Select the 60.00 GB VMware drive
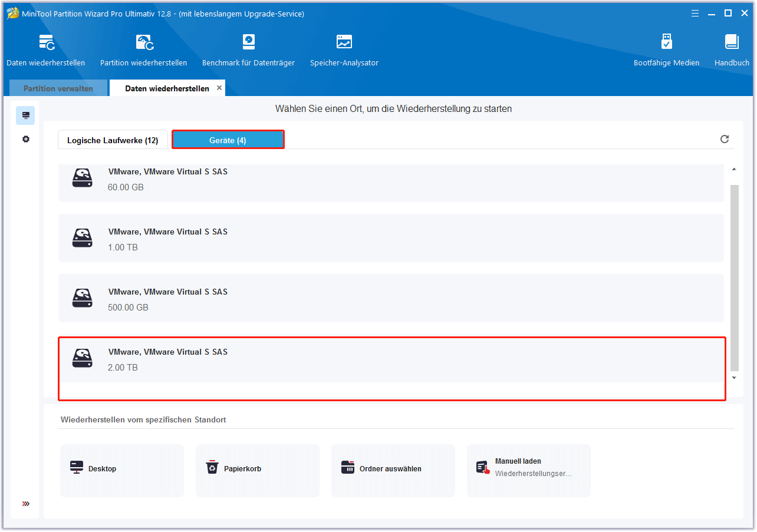 pos(391,183)
